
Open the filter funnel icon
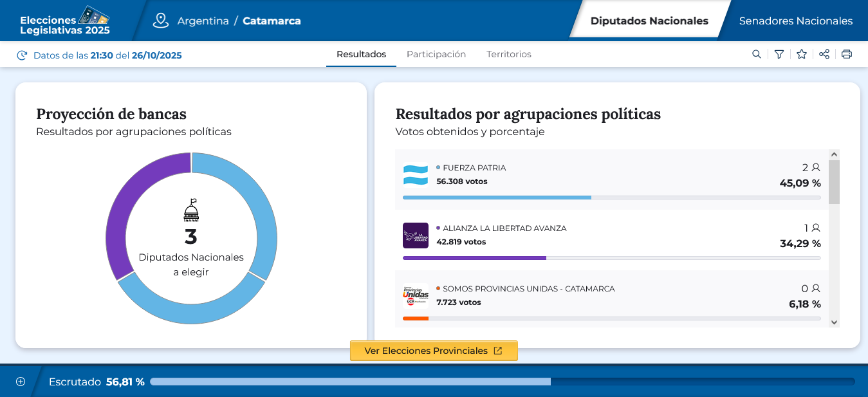(779, 55)
